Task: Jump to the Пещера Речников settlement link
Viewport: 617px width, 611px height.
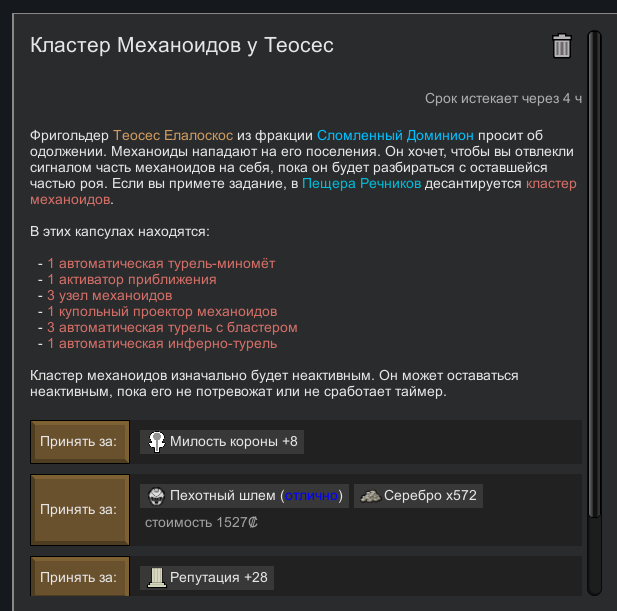Action: click(x=361, y=184)
